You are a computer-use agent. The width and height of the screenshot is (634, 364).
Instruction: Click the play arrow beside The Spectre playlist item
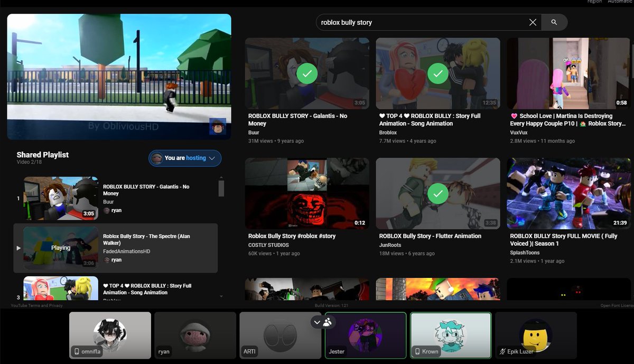click(x=18, y=248)
